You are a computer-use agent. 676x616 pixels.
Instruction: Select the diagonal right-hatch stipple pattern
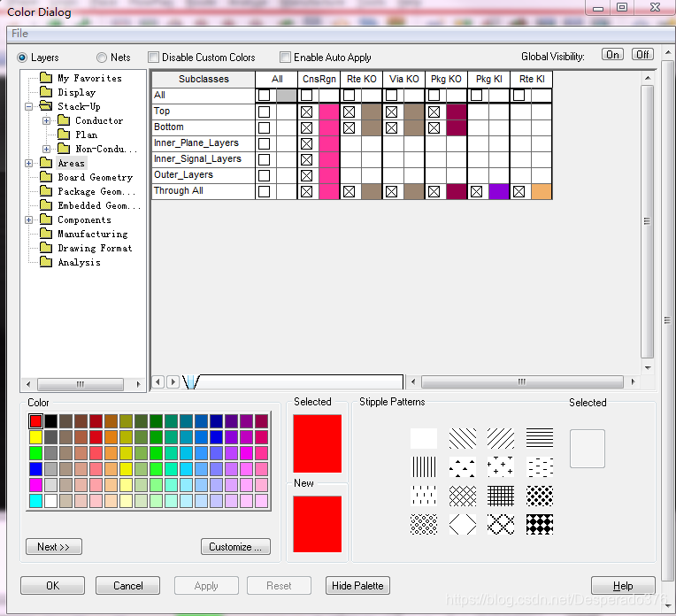[x=501, y=438]
